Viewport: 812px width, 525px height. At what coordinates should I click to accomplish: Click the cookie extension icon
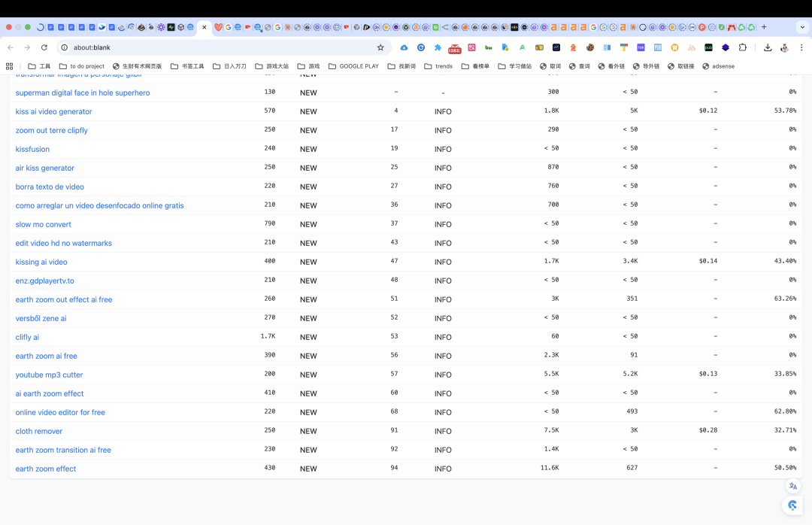[590, 47]
